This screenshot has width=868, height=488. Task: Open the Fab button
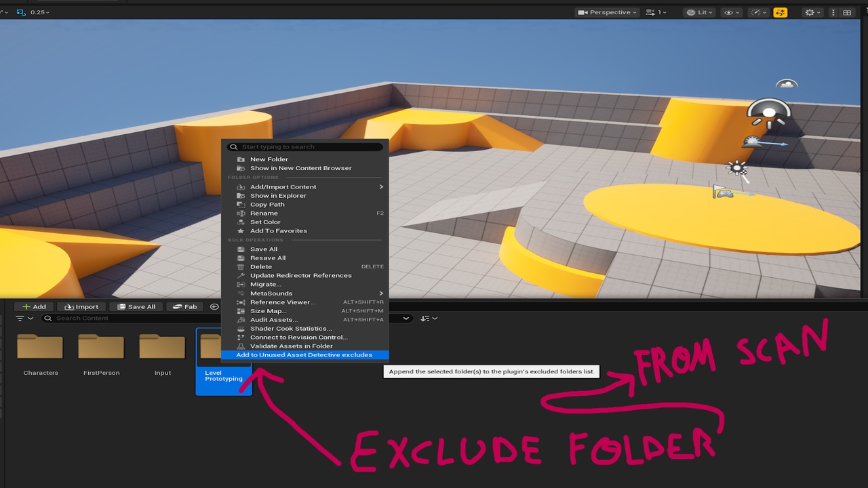[x=184, y=307]
